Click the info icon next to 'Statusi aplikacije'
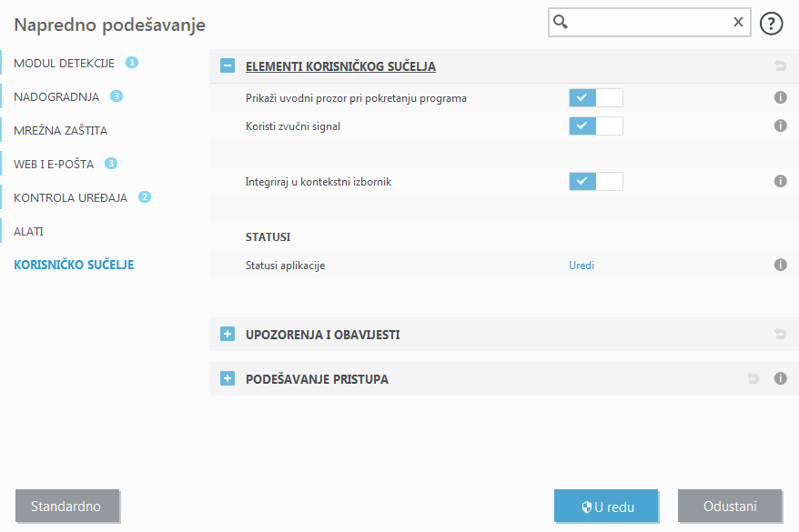The height and width of the screenshot is (532, 799). (x=780, y=265)
